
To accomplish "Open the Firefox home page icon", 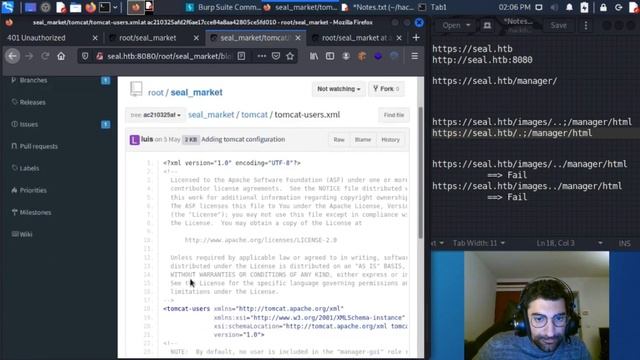I will click(x=61, y=56).
